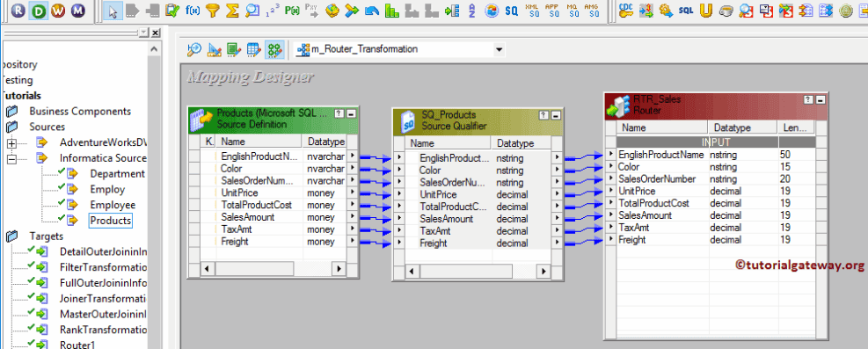The image size is (868, 349).
Task: Select the JoinerTransformati target in tree
Action: click(x=102, y=299)
